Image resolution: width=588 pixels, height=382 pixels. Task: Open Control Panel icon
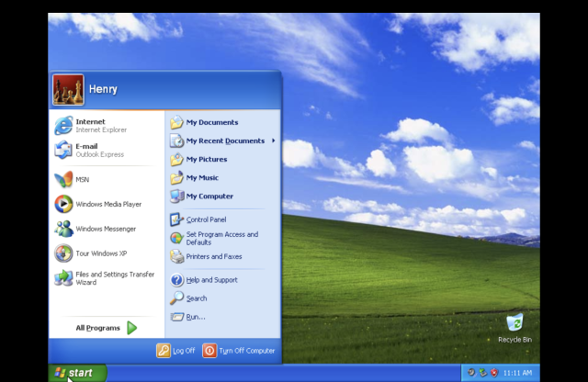(176, 219)
